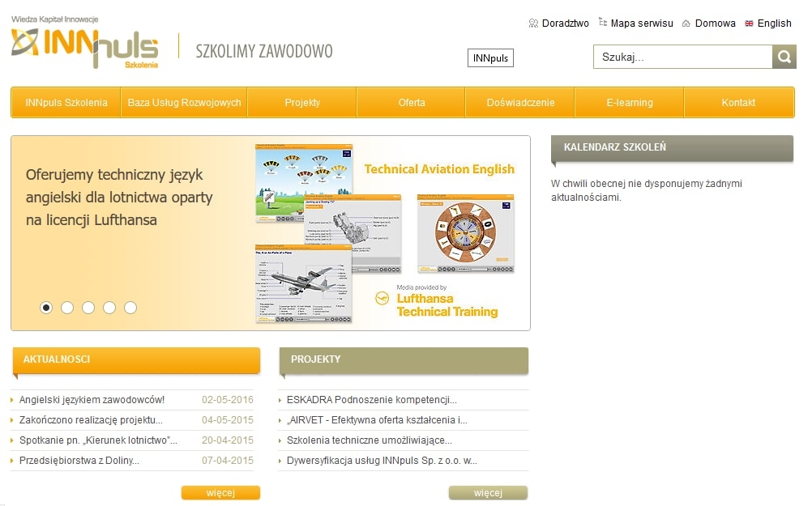Click the English flag icon
The height and width of the screenshot is (506, 812).
[749, 23]
